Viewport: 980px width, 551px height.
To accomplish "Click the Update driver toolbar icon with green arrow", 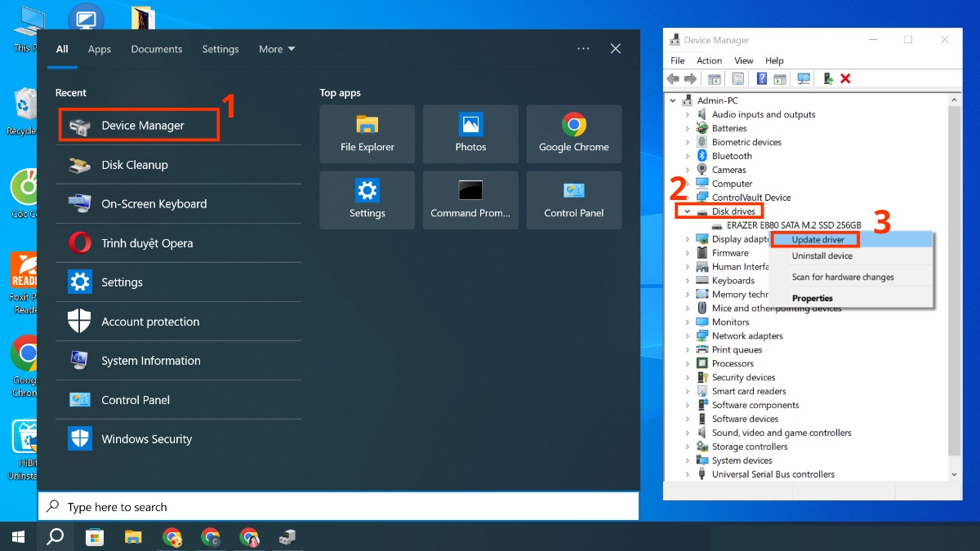I will click(828, 79).
